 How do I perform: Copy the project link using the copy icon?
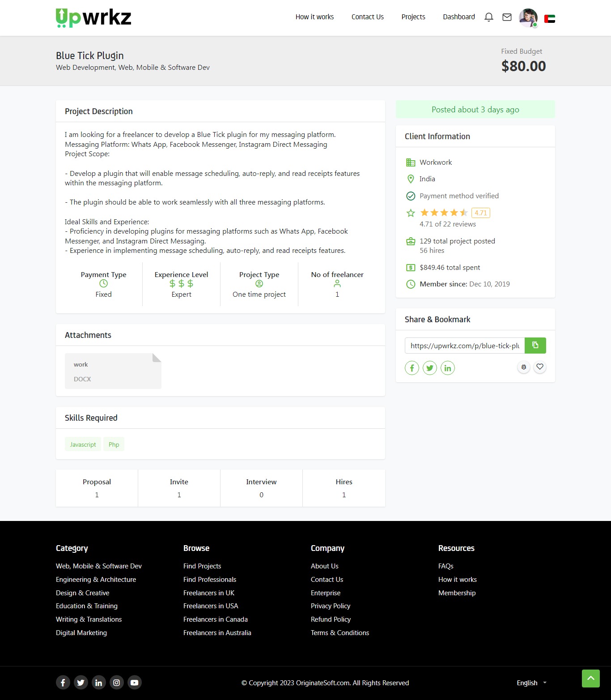point(535,345)
